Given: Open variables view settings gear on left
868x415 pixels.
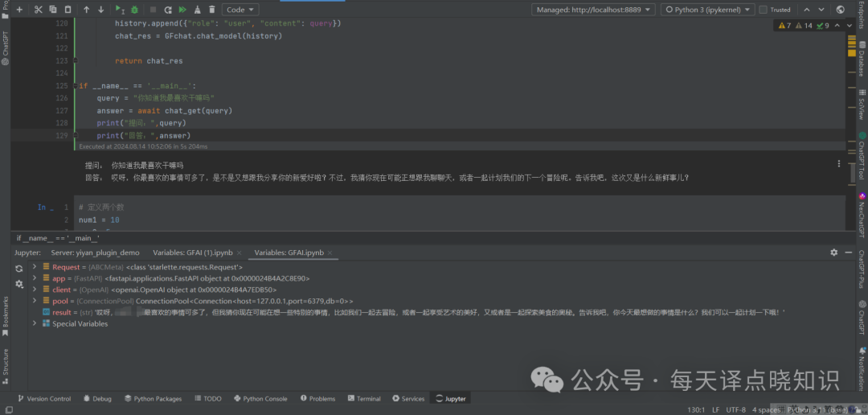Looking at the screenshot, I should click(19, 284).
